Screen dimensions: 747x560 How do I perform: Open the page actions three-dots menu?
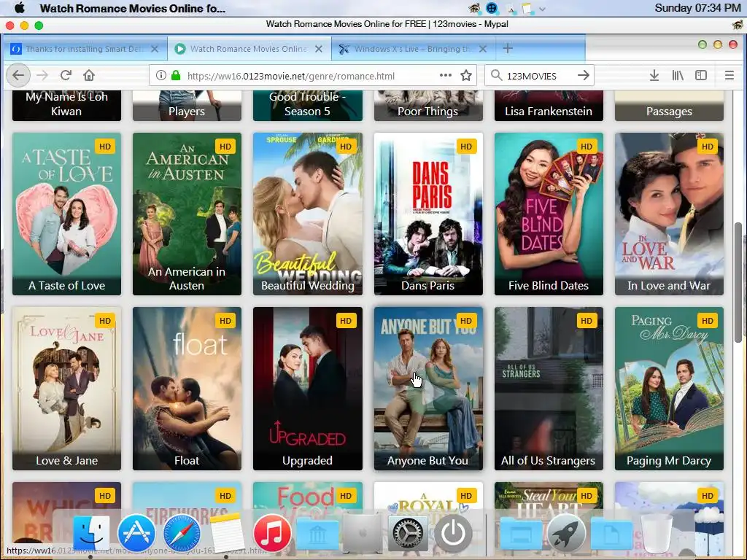[446, 75]
